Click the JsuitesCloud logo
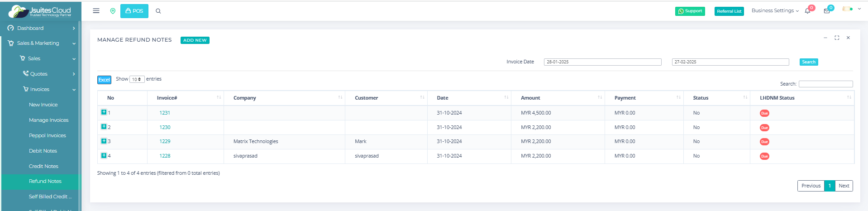 [40, 11]
